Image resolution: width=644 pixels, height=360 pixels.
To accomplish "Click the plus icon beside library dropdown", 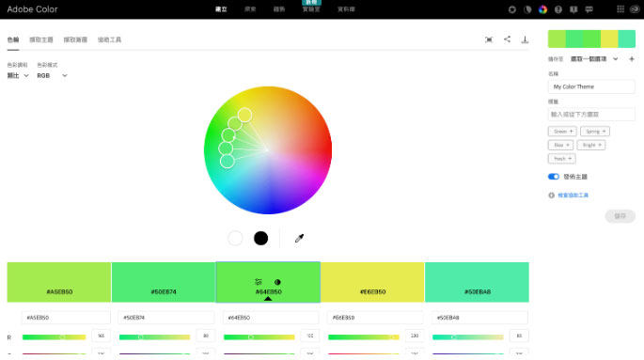I will 632,59.
